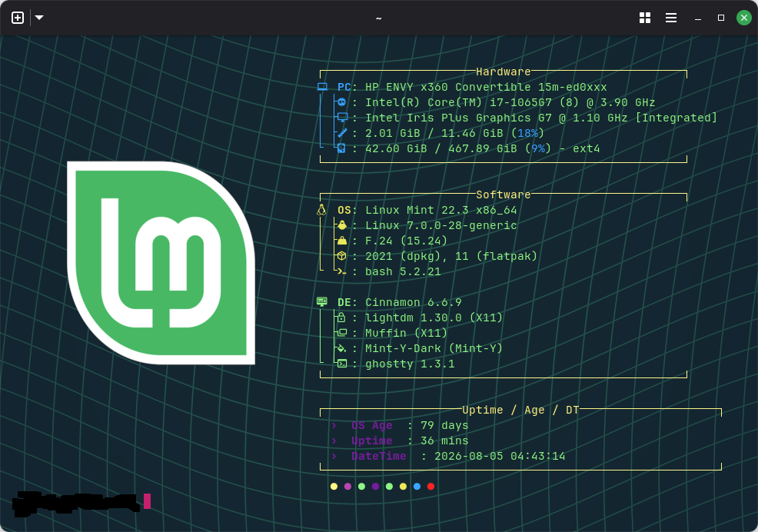Click text Linux Mint 22.3 x86_64

pyautogui.click(x=441, y=210)
